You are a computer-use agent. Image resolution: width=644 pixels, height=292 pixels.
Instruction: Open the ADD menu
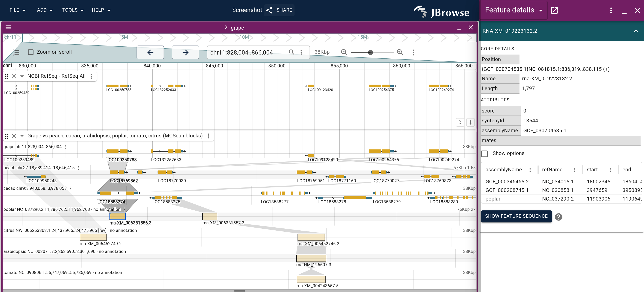coord(45,10)
